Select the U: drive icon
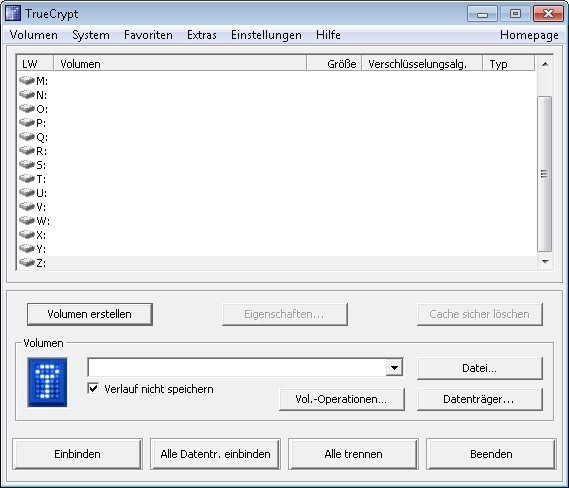Image resolution: width=569 pixels, height=488 pixels. click(27, 192)
